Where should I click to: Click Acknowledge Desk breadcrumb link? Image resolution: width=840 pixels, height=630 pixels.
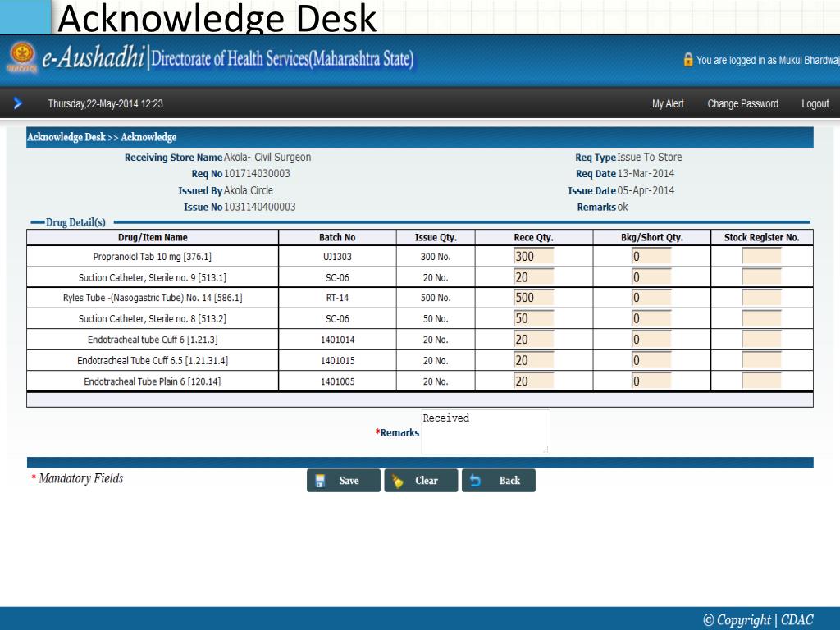point(66,138)
